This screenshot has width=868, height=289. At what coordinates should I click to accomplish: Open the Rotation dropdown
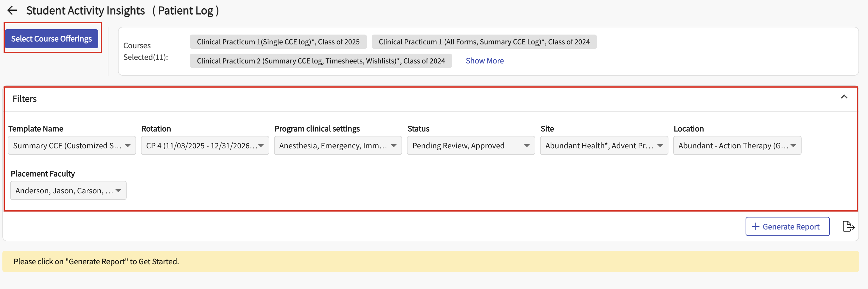(205, 145)
